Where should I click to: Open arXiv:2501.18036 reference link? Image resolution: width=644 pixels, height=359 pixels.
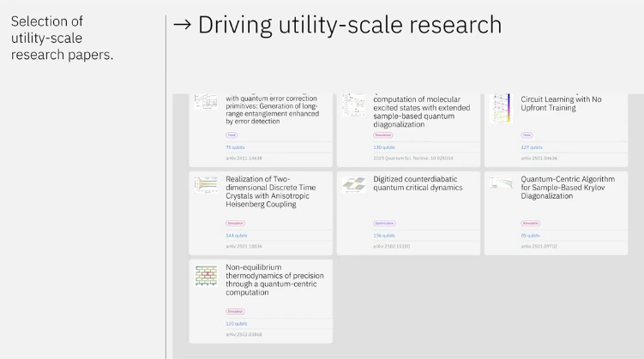point(244,246)
